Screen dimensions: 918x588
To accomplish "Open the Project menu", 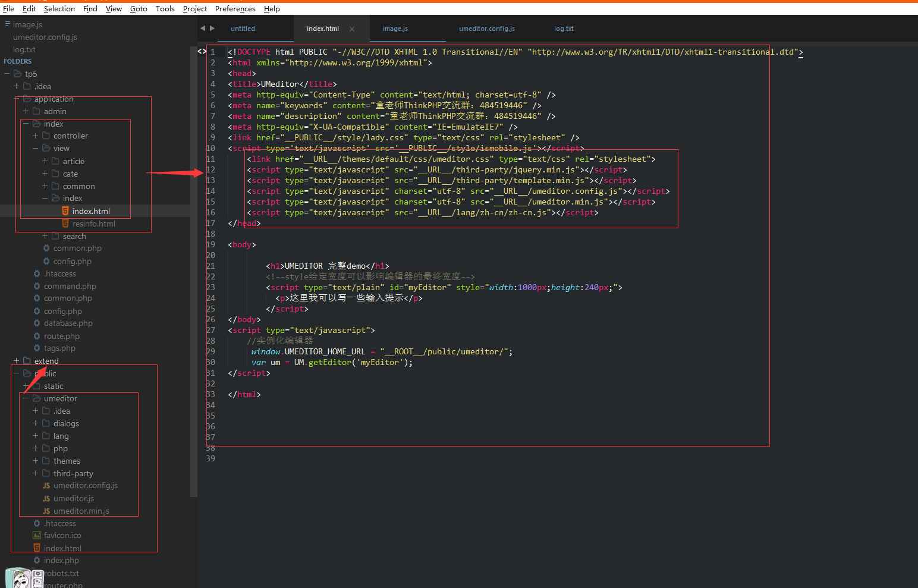I will 195,9.
